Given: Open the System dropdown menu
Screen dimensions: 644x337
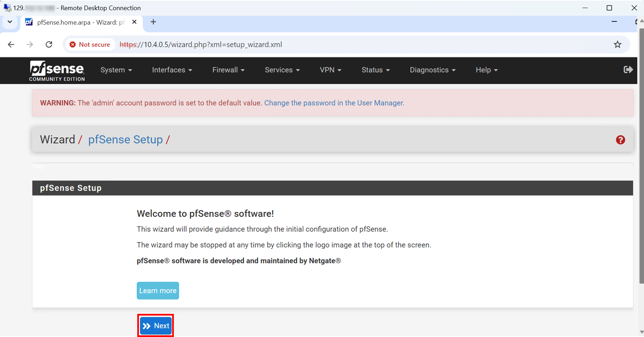Looking at the screenshot, I should [x=116, y=70].
